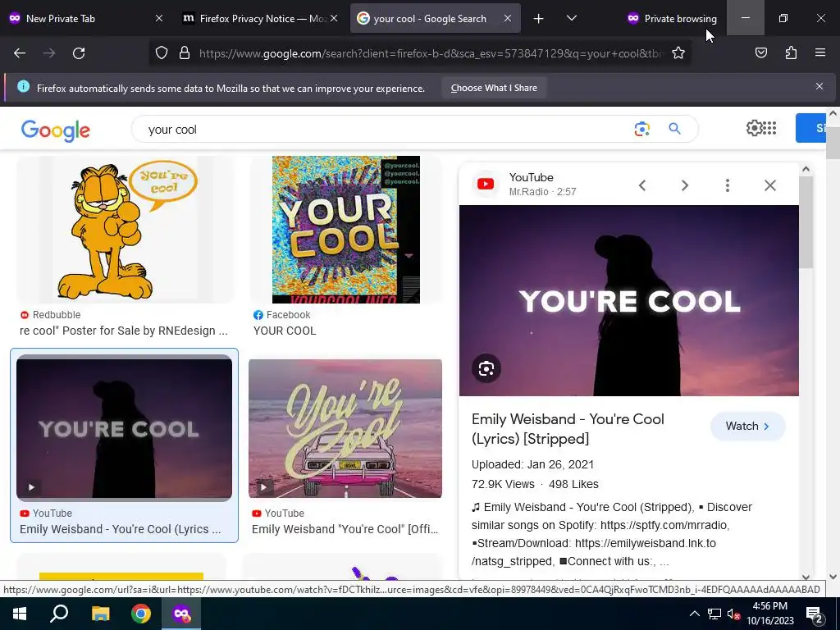The width and height of the screenshot is (840, 630).
Task: Open the notification center icon
Action: [815, 614]
